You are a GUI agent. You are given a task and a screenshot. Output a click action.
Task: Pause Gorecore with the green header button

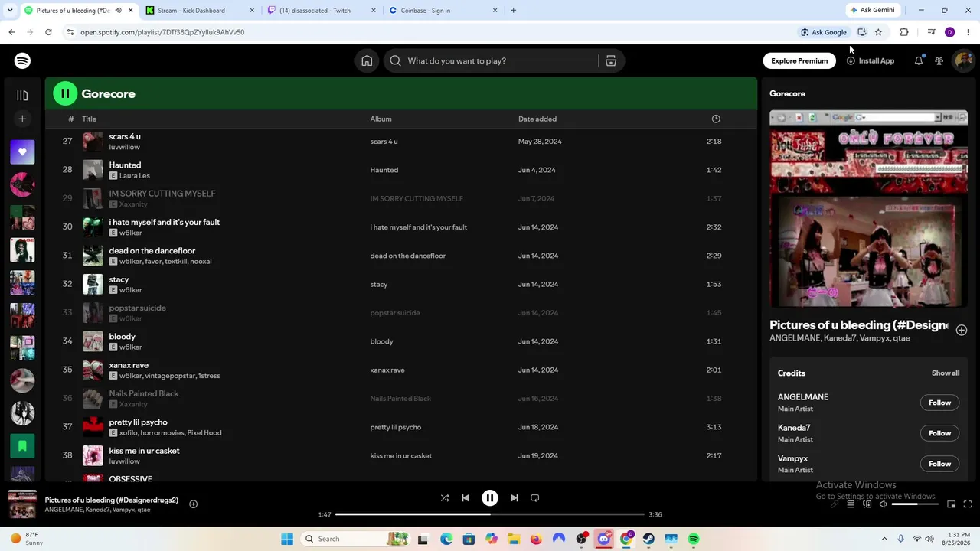click(65, 93)
